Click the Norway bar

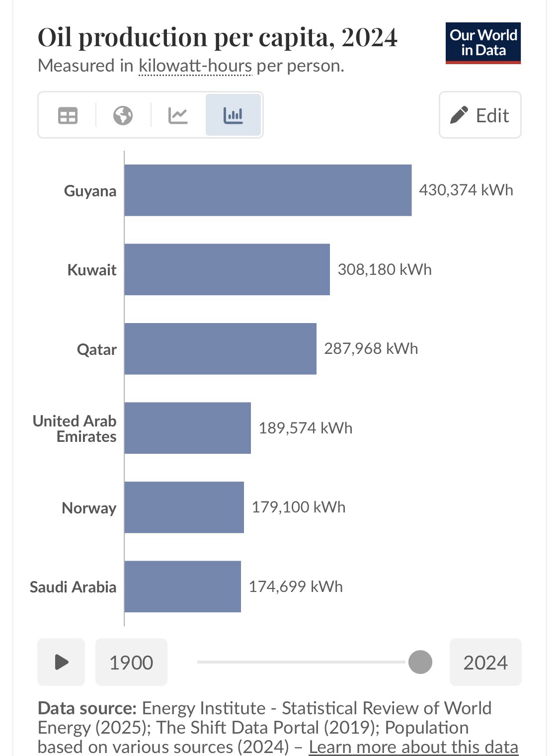tap(184, 507)
